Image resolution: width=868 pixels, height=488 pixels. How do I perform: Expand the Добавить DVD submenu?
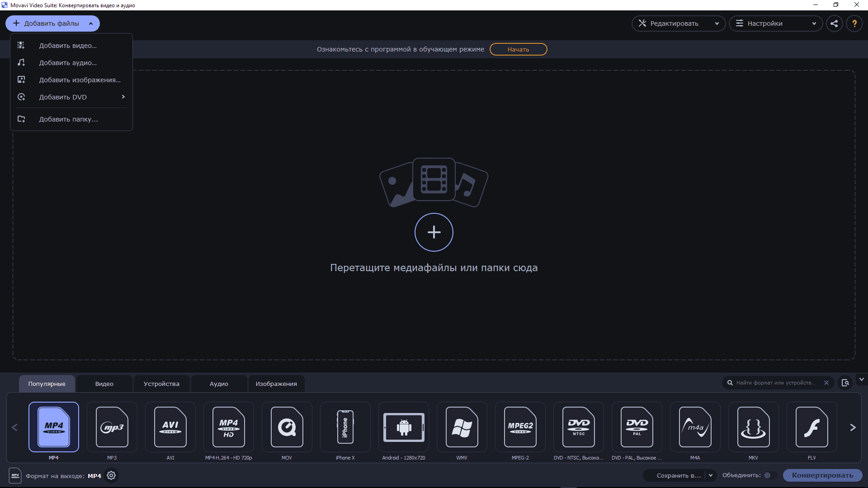point(71,97)
